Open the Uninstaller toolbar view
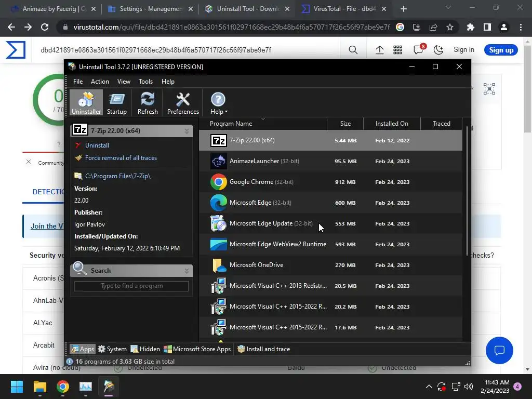This screenshot has height=399, width=532. pyautogui.click(x=86, y=102)
